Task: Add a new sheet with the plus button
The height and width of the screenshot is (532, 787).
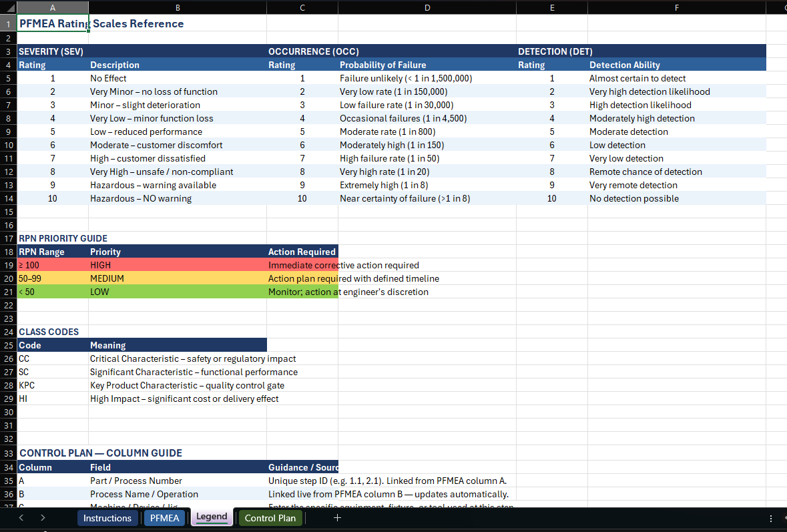Action: 337,517
